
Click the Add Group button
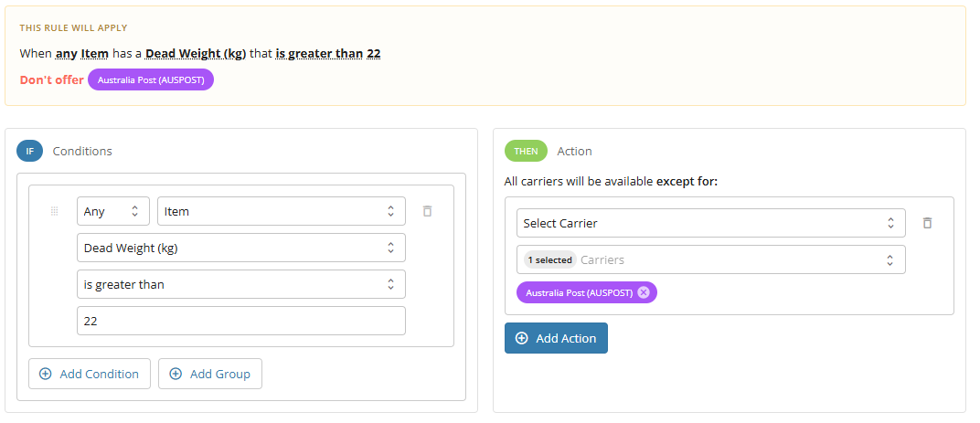[x=210, y=374]
